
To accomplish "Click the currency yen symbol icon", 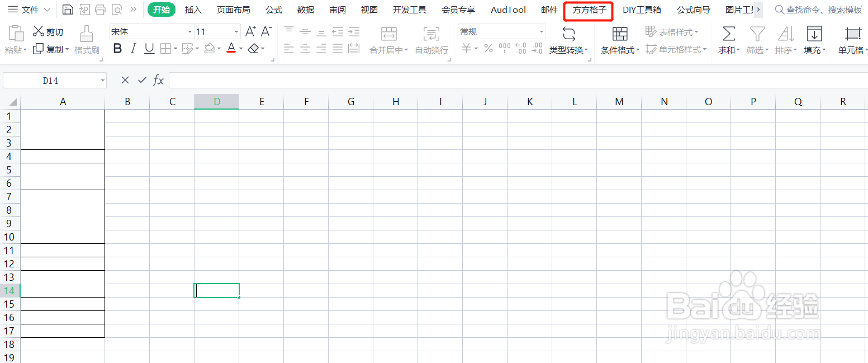I will (x=466, y=49).
